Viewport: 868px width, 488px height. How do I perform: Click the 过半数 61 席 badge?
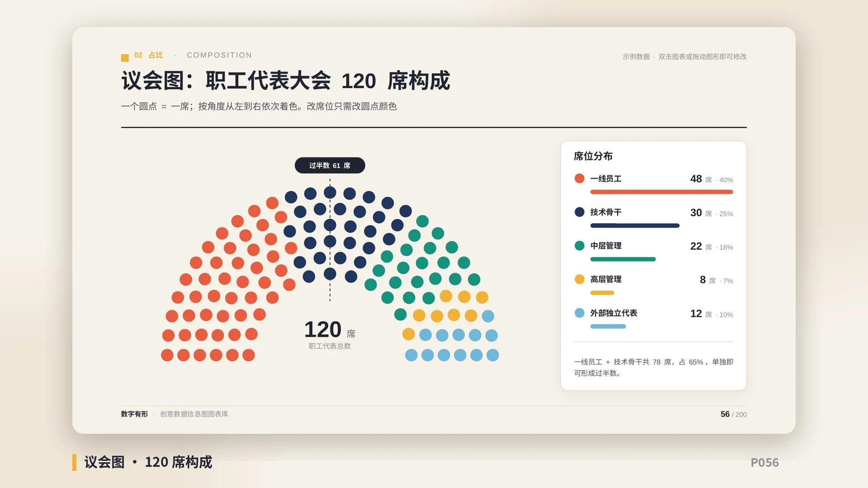tap(330, 165)
